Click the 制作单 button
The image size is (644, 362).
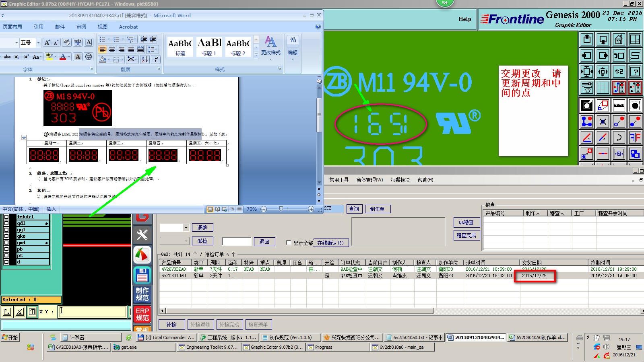click(377, 209)
